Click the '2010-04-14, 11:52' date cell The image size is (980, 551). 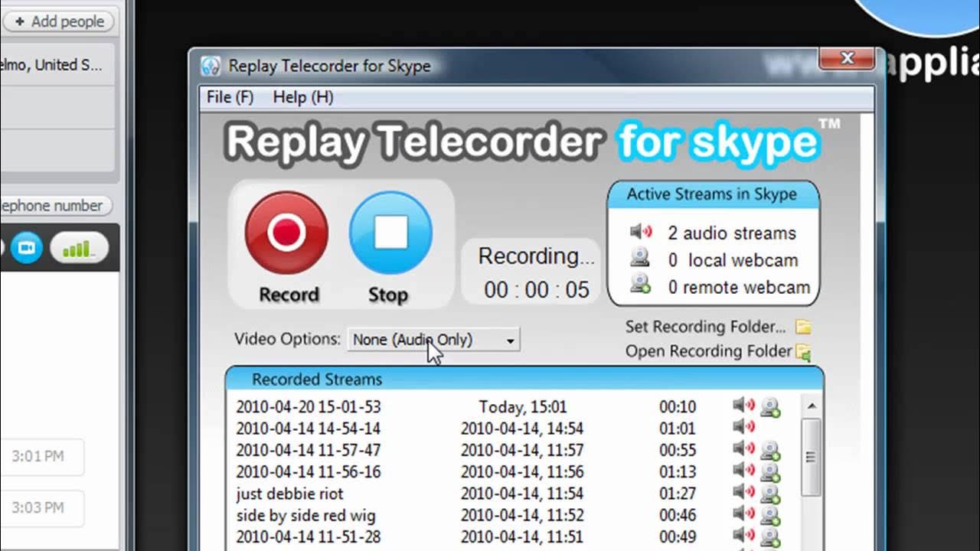click(x=522, y=515)
